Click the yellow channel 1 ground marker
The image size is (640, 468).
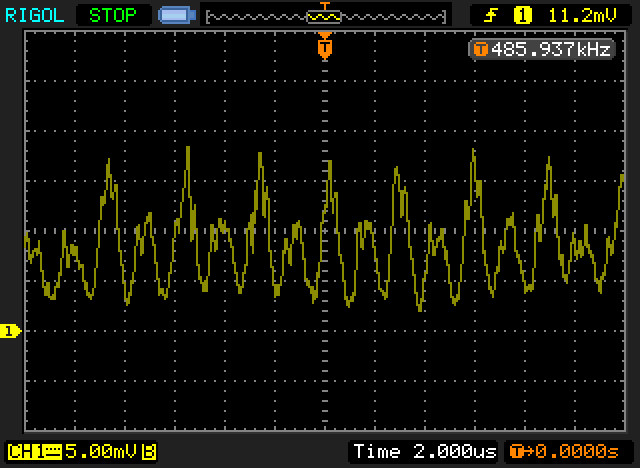click(10, 331)
